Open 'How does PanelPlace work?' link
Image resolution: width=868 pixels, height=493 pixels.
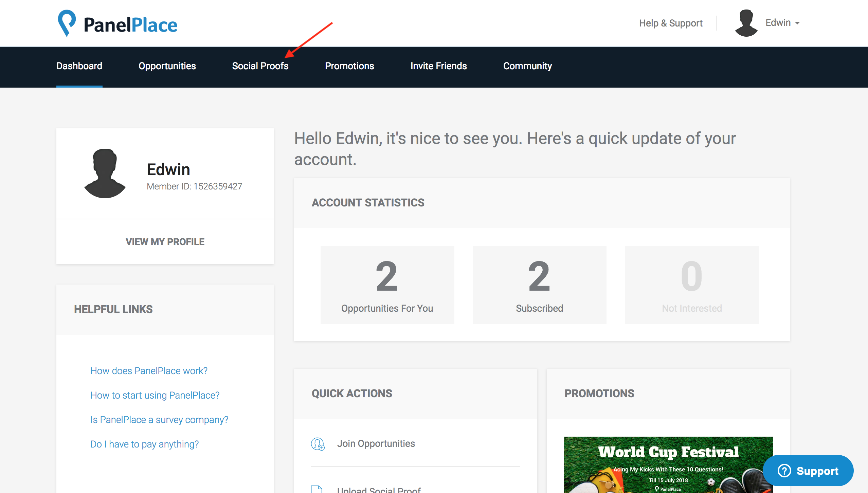[149, 371]
